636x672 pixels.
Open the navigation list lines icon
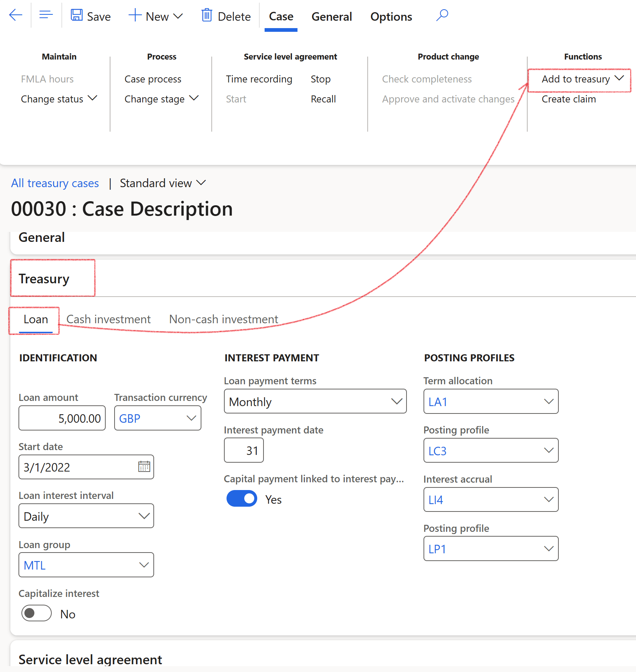coord(46,16)
